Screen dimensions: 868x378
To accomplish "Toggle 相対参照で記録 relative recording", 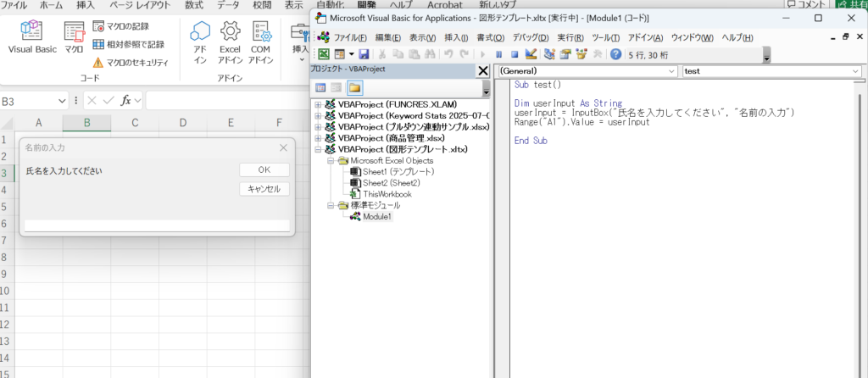I will 129,44.
